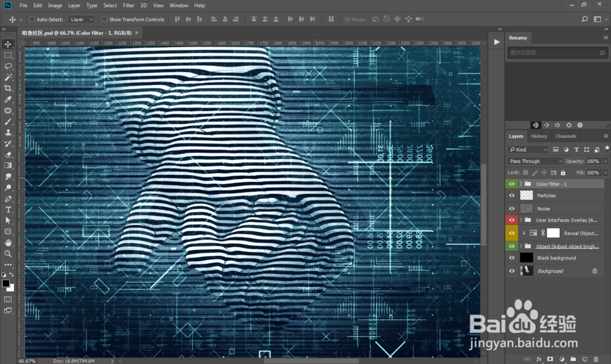Viewport: 611px width, 364px height.
Task: Create a new adjustment layer from panel bottom
Action: click(562, 359)
